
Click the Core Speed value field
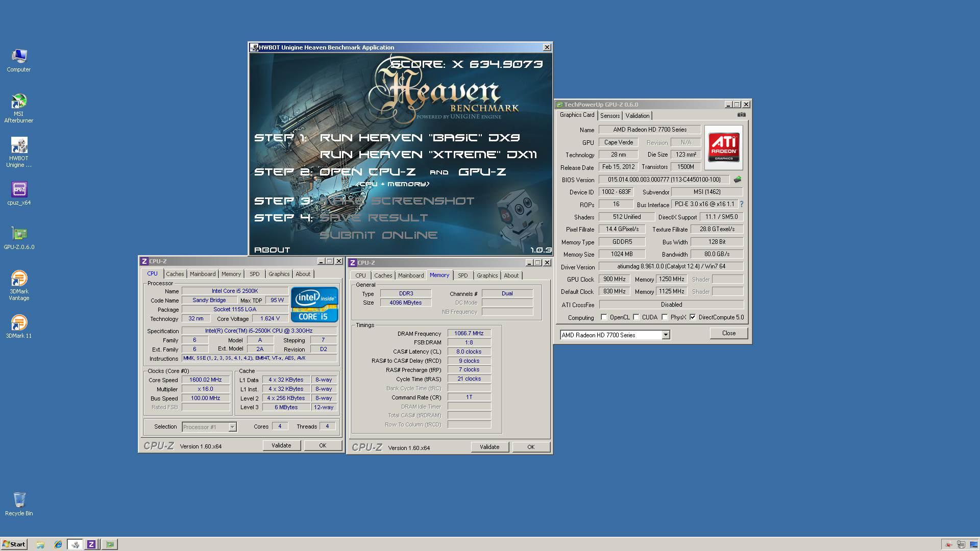coord(206,380)
